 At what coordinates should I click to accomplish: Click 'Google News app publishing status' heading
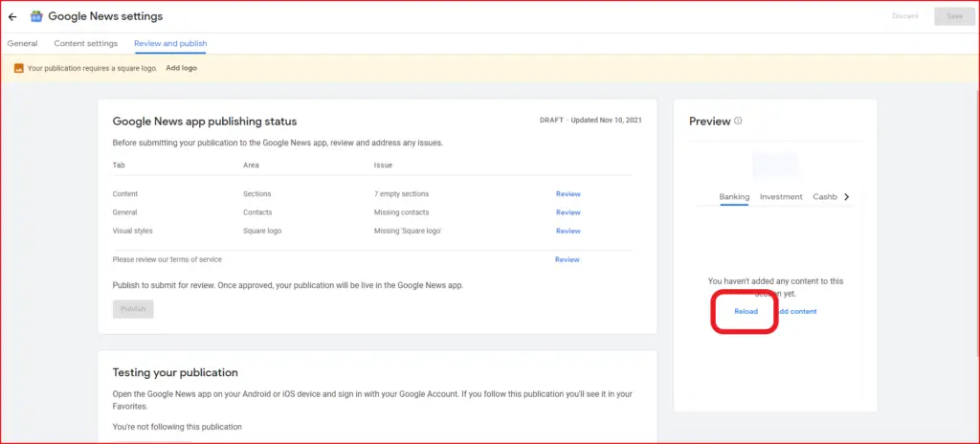[x=205, y=122]
